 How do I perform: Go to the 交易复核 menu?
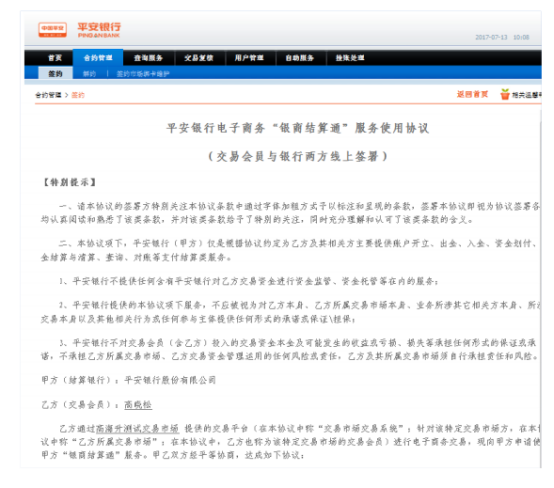[x=199, y=58]
